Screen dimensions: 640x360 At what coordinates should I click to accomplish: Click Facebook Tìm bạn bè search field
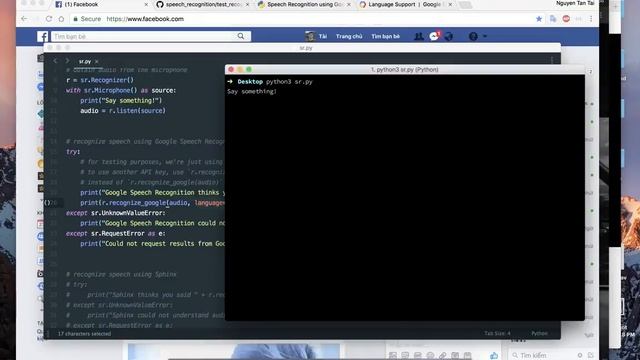pyautogui.click(x=145, y=36)
